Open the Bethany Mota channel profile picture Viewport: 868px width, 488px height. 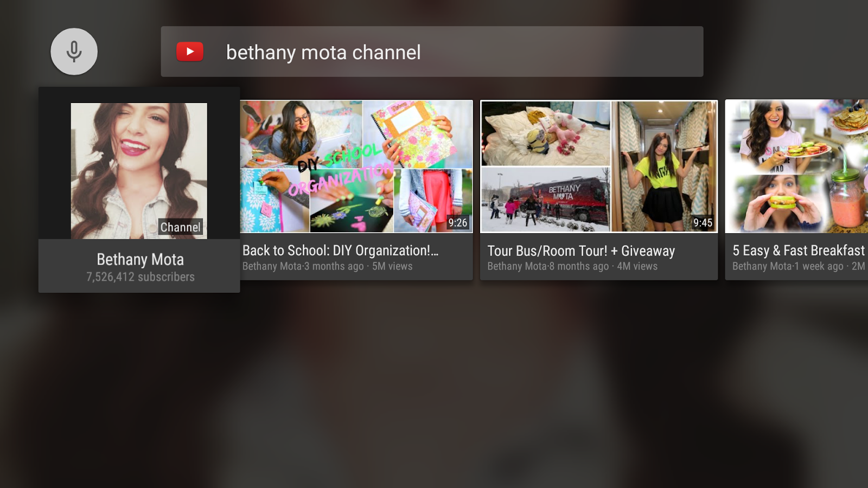click(139, 171)
